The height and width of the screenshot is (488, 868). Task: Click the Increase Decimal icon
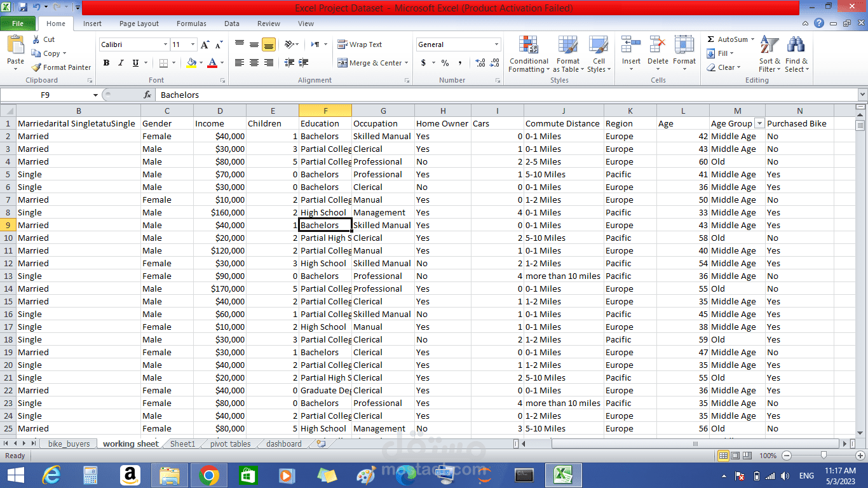(x=480, y=64)
